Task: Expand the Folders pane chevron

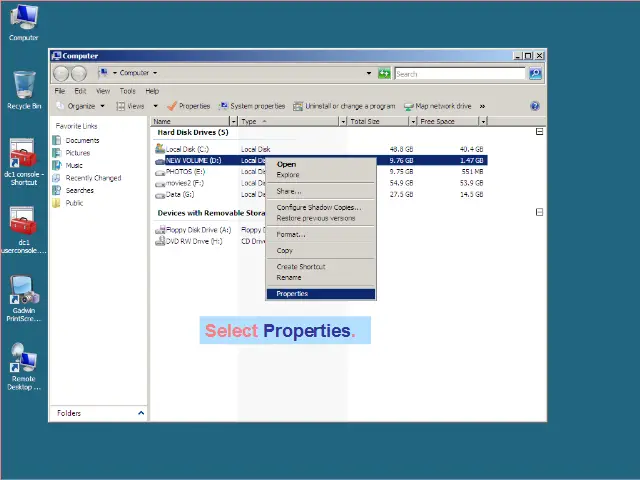Action: (140, 413)
